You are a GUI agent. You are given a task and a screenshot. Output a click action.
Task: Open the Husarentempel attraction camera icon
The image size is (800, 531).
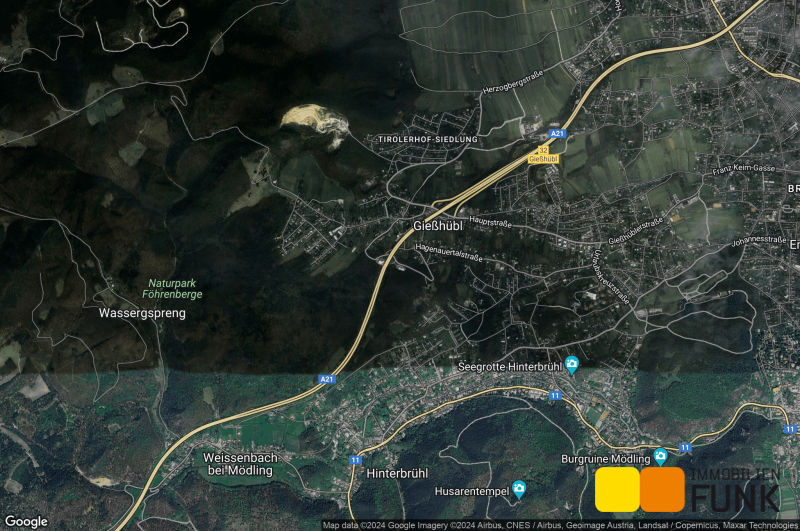(x=518, y=489)
